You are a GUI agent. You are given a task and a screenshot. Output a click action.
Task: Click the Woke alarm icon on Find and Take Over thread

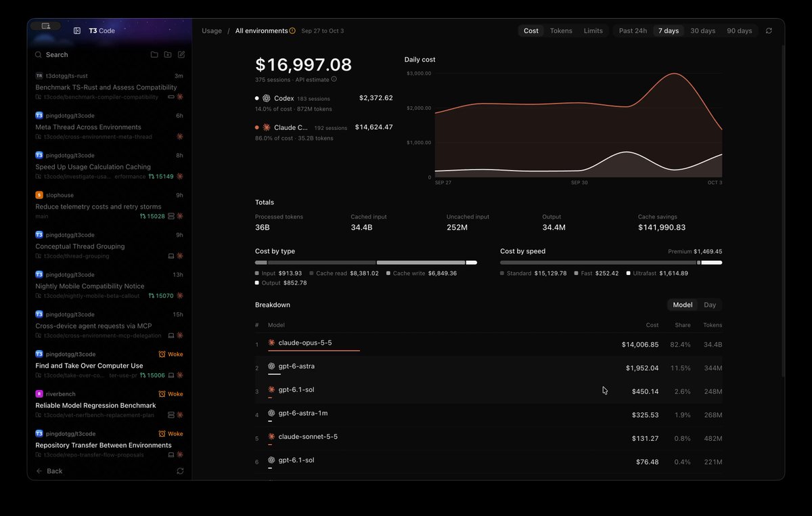[x=162, y=354]
